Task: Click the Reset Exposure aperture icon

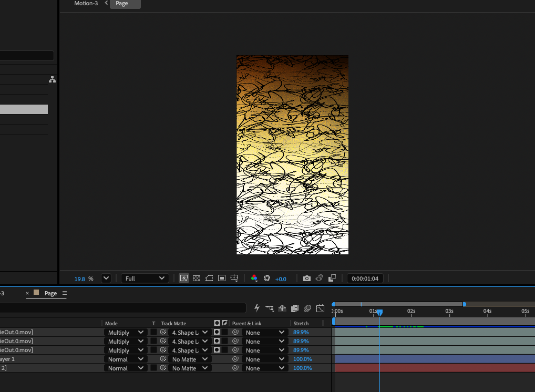Action: pos(267,278)
